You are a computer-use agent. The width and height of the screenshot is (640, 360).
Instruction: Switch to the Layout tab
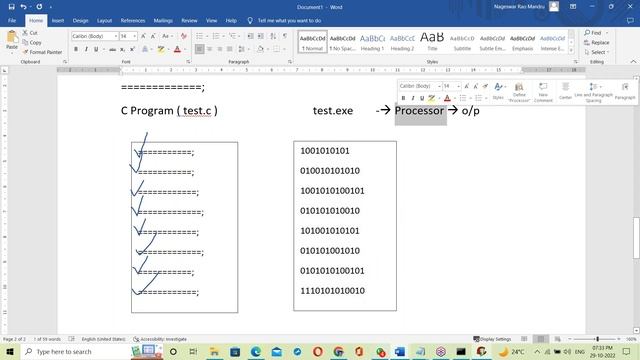point(104,20)
